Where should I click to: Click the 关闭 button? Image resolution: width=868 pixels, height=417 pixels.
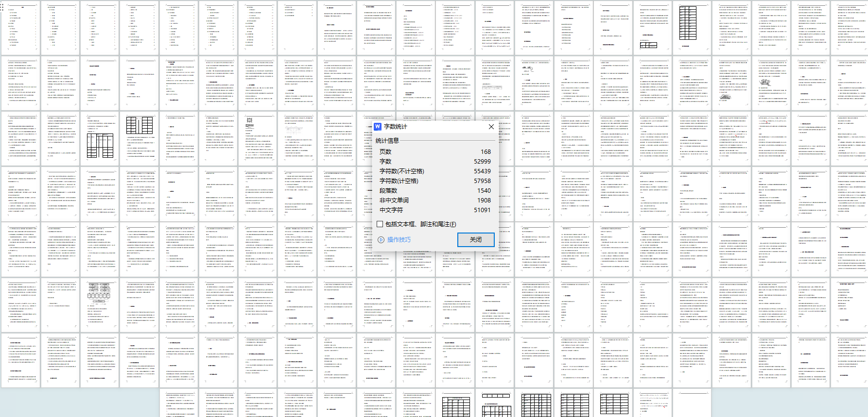pyautogui.click(x=476, y=240)
